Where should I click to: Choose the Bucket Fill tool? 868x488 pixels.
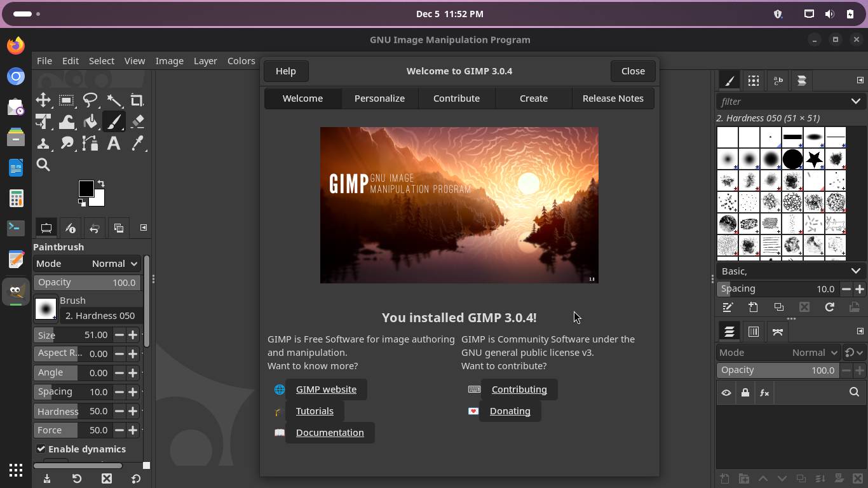[x=90, y=122]
